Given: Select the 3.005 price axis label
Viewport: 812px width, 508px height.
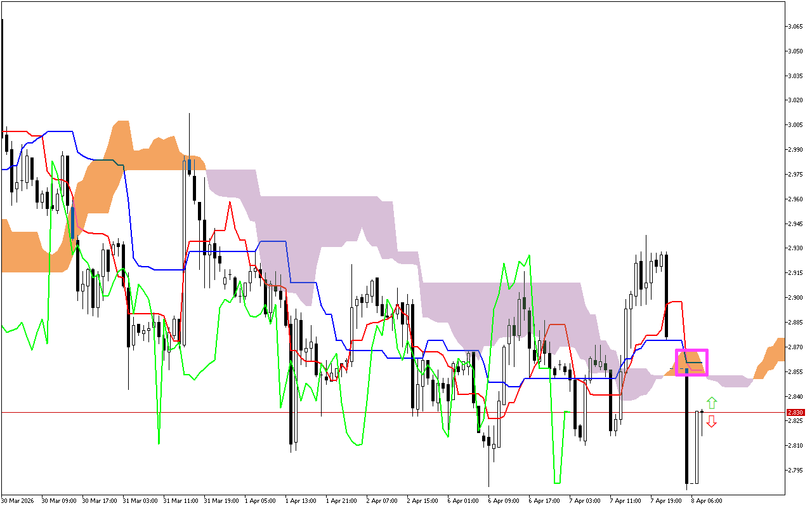Looking at the screenshot, I should coord(794,124).
